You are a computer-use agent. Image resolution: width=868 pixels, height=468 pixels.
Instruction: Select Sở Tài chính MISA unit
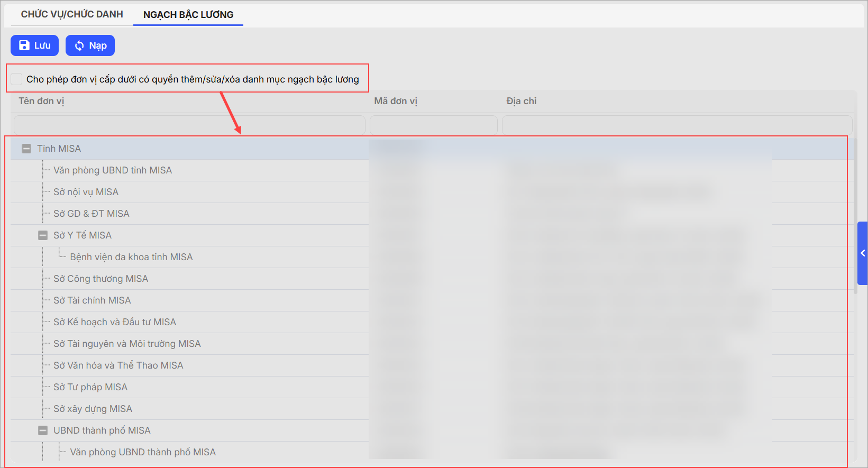coord(92,300)
